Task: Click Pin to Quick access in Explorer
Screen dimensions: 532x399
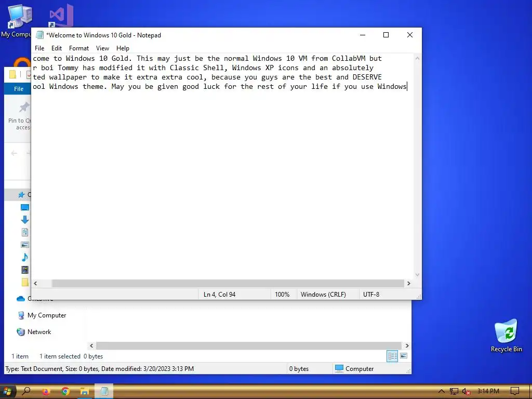Action: pos(20,116)
